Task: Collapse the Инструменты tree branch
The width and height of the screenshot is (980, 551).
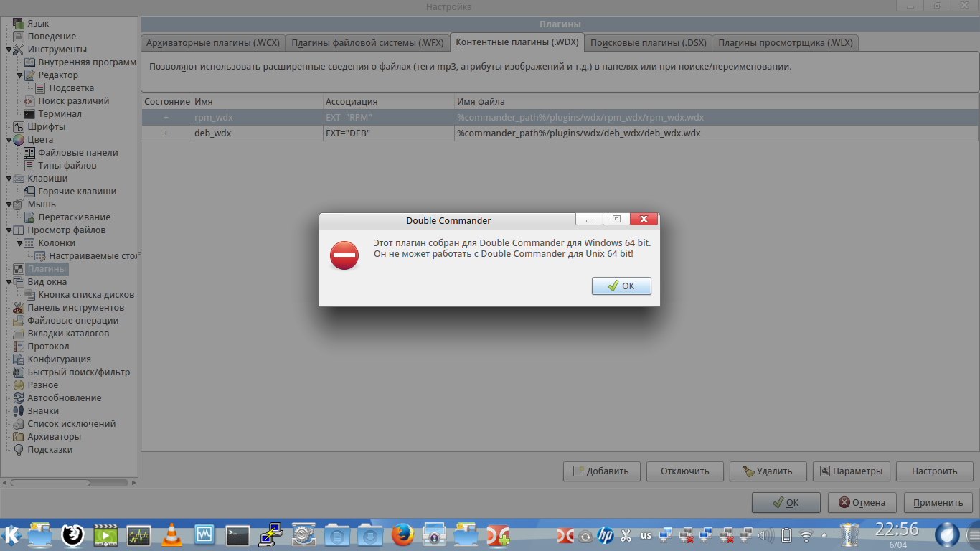Action: click(x=9, y=50)
